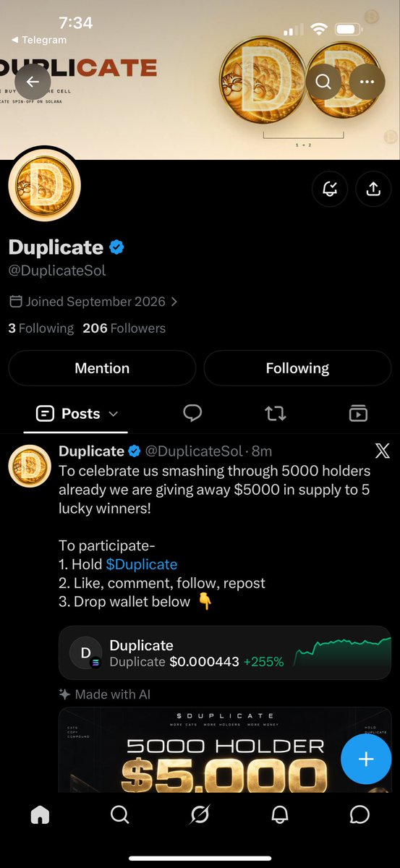Image resolution: width=400 pixels, height=868 pixels.
Task: Toggle the Following button
Action: (x=297, y=368)
